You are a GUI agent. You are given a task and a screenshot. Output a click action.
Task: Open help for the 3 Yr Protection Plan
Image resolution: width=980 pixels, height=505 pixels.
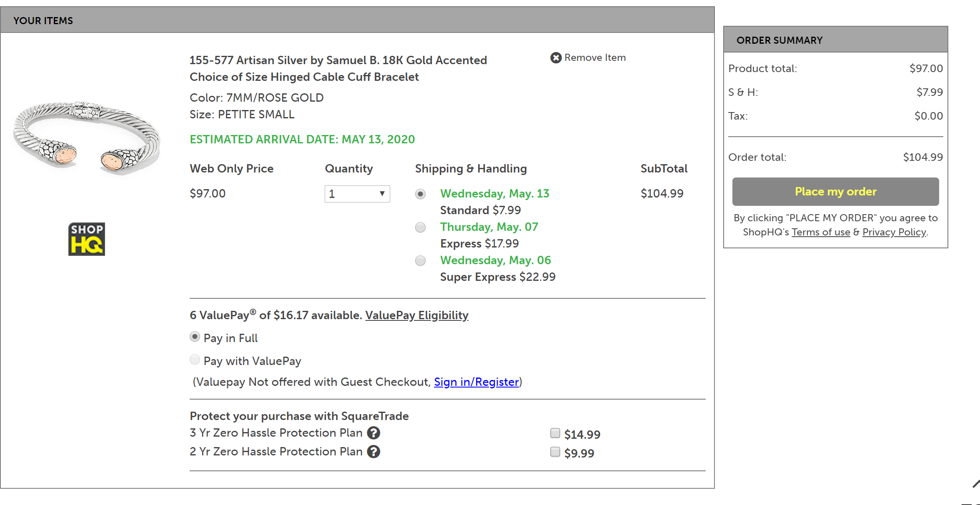[373, 433]
